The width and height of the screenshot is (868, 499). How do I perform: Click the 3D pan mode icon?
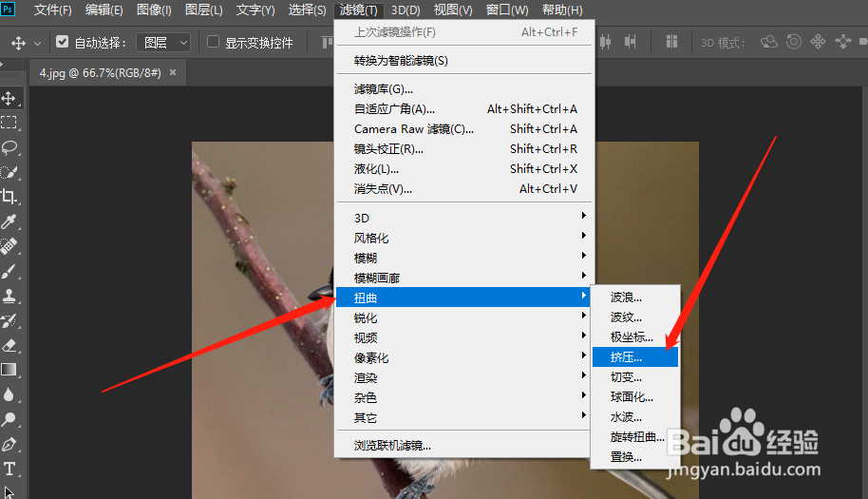[819, 42]
